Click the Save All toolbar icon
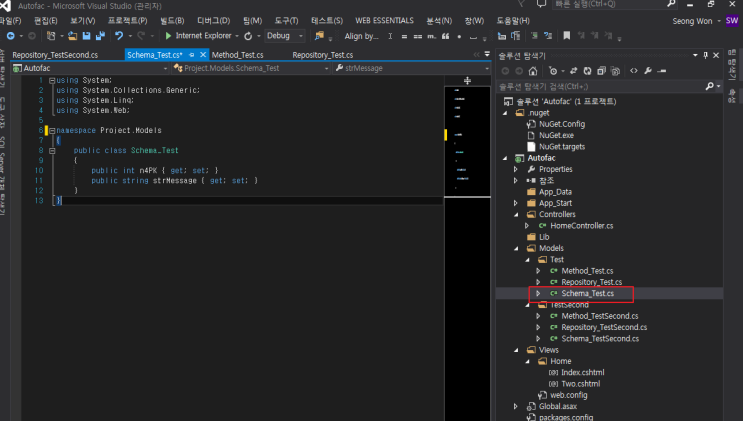Image resolution: width=743 pixels, height=421 pixels. [100, 36]
